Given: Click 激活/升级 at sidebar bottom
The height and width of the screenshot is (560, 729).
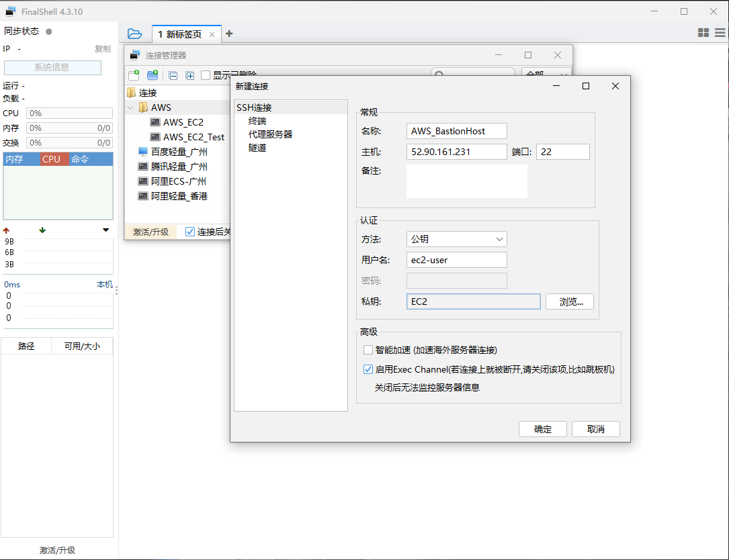Looking at the screenshot, I should click(57, 550).
